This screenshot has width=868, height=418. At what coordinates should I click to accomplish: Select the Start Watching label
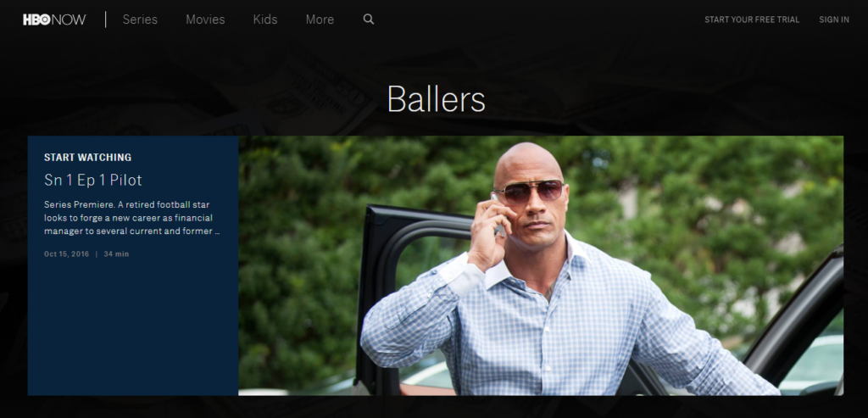(x=88, y=157)
